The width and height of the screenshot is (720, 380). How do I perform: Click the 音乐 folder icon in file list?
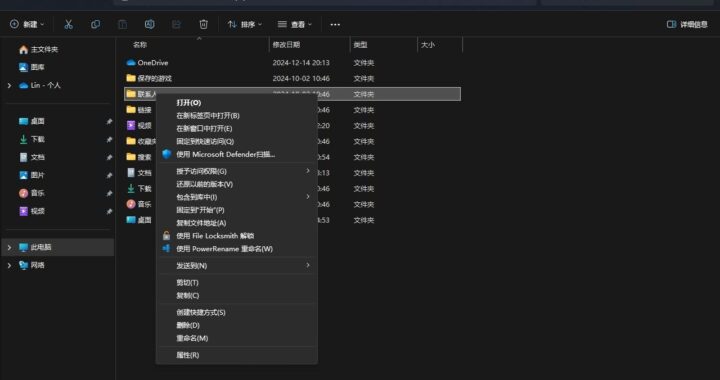(131, 204)
